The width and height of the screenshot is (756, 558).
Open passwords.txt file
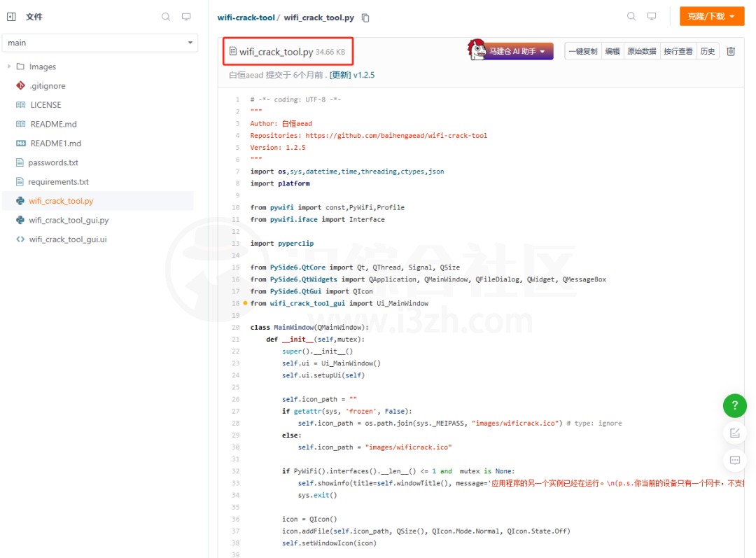pos(53,162)
